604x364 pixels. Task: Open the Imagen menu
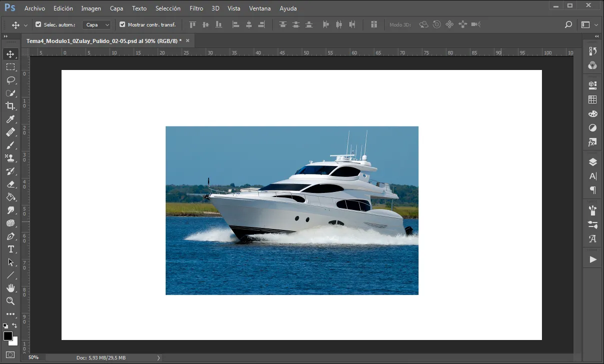(91, 8)
